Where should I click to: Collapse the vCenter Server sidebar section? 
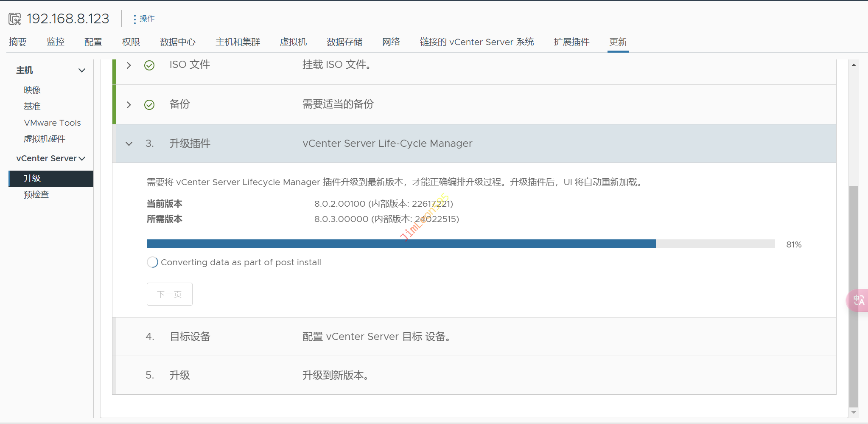82,159
